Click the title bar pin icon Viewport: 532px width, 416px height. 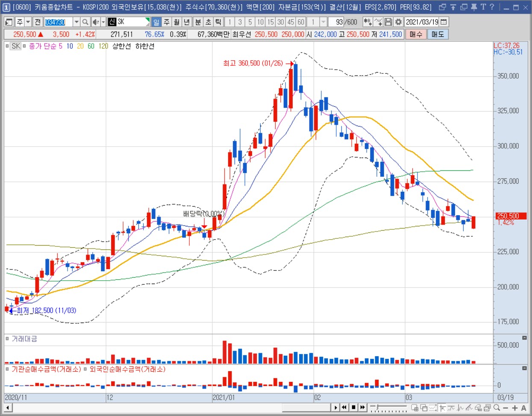coord(474,7)
